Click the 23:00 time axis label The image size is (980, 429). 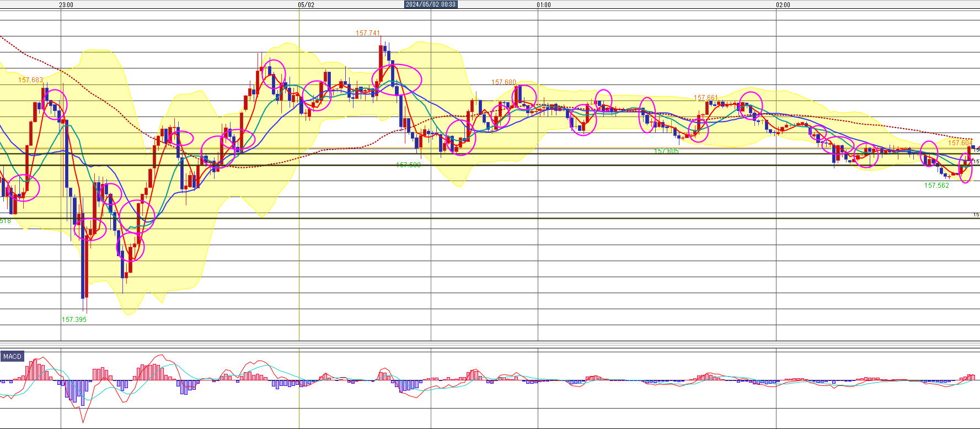tap(66, 5)
